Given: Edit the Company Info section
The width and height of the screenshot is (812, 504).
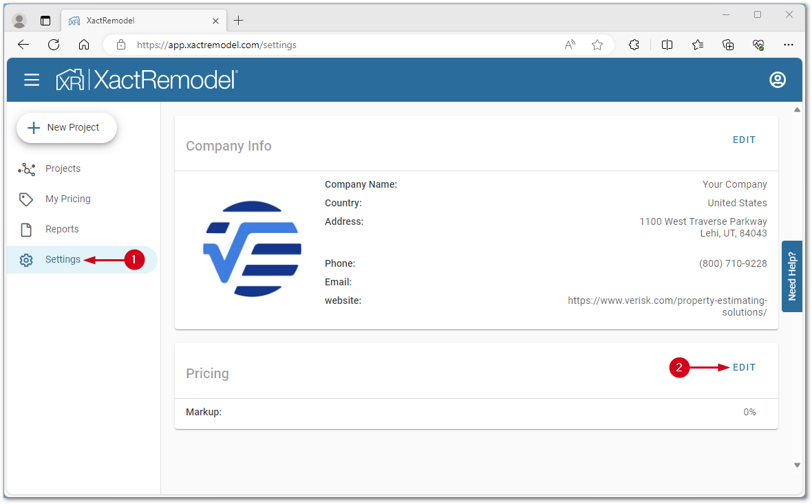Looking at the screenshot, I should point(744,140).
